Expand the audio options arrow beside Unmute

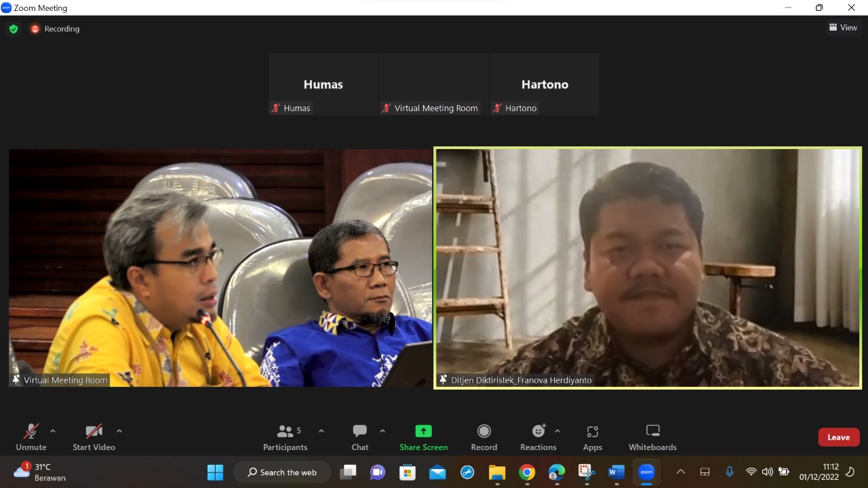coord(53,431)
